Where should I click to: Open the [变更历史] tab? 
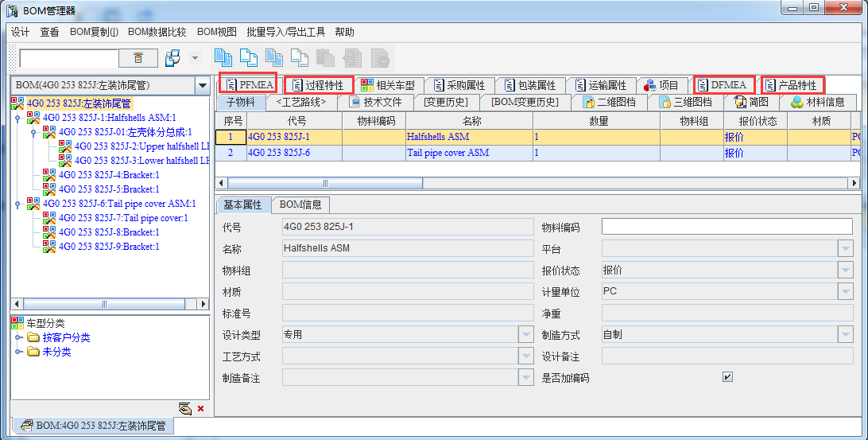pos(446,102)
